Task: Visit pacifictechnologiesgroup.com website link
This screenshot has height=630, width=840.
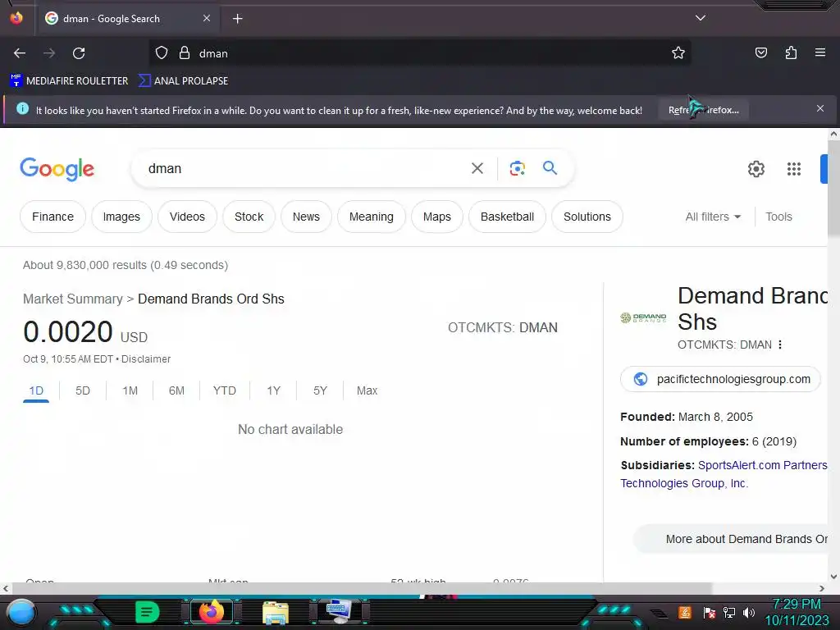Action: [720, 379]
